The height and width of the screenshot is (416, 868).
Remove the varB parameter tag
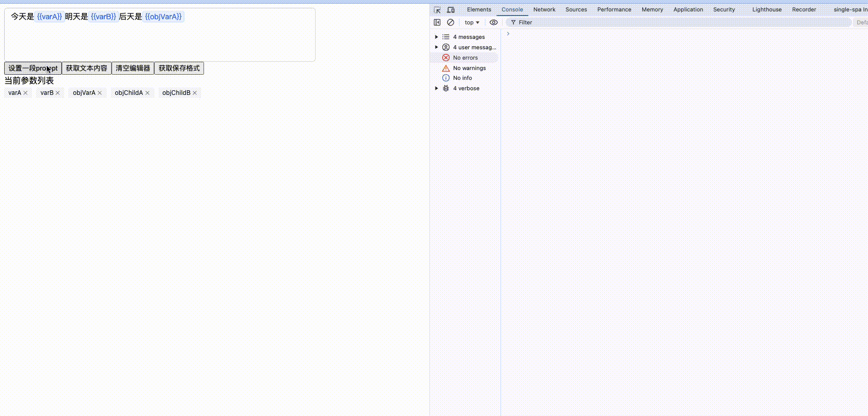tap(58, 93)
